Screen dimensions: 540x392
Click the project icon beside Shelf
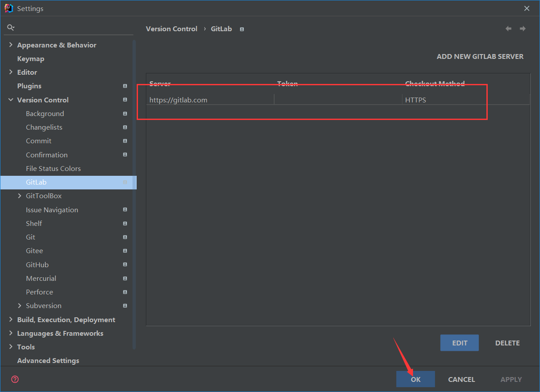pos(125,223)
